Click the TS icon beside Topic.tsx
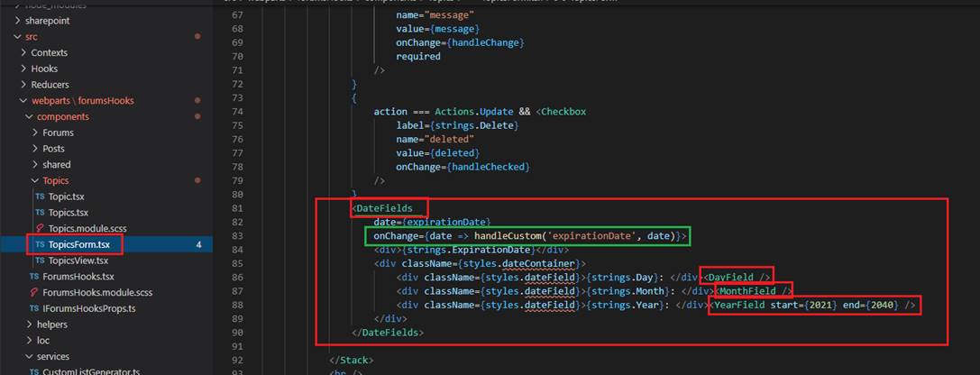This screenshot has width=980, height=375. point(40,197)
